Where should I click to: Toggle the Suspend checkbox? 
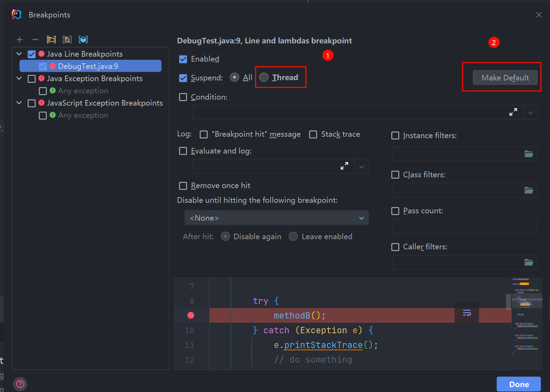183,78
